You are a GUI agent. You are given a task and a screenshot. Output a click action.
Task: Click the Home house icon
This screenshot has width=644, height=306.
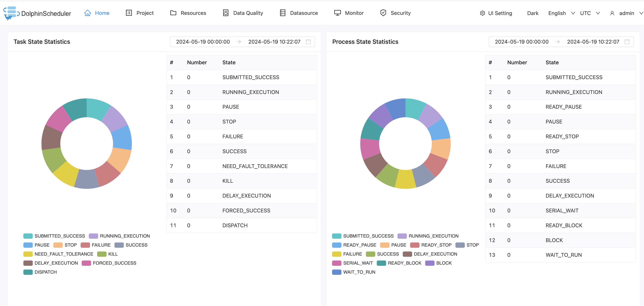pos(87,13)
